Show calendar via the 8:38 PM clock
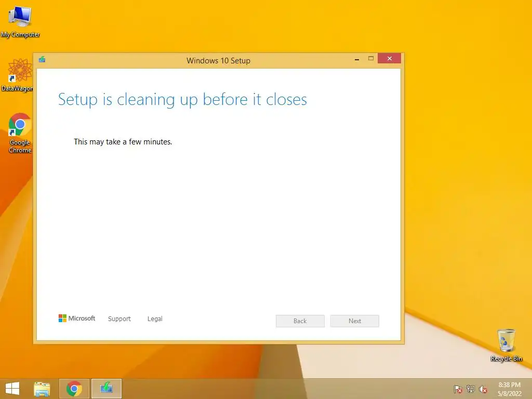Viewport: 532px width, 399px height. [509, 389]
